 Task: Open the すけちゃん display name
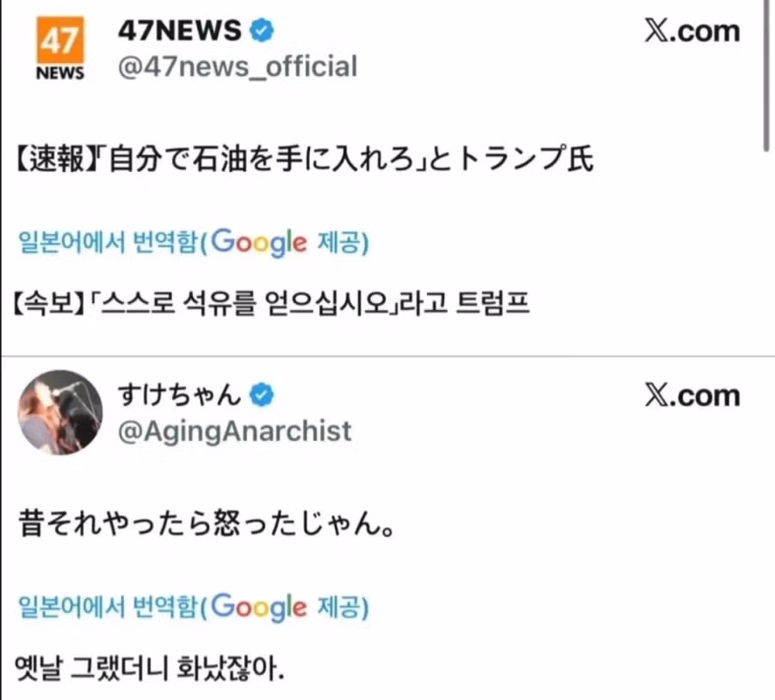click(x=179, y=395)
